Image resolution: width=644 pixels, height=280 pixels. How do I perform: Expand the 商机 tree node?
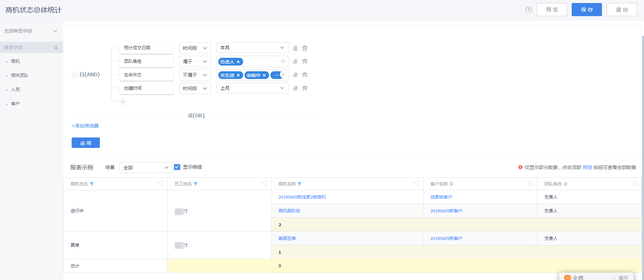[7, 62]
